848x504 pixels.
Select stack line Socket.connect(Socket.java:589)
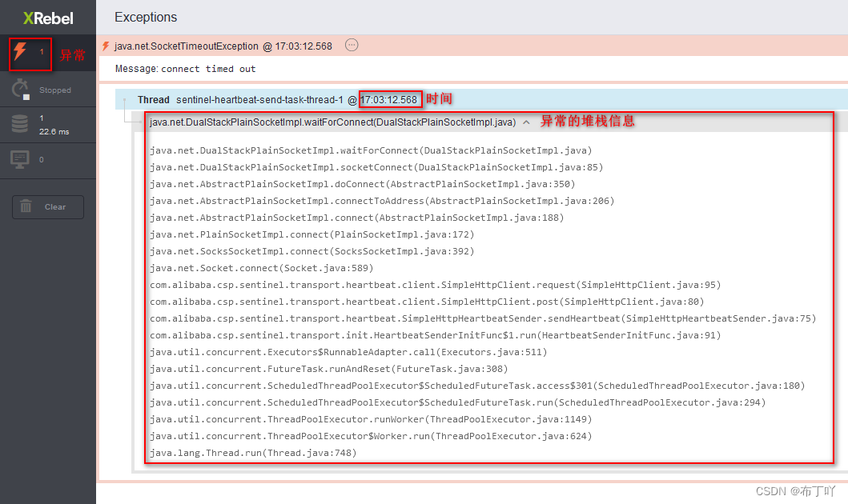pyautogui.click(x=262, y=268)
